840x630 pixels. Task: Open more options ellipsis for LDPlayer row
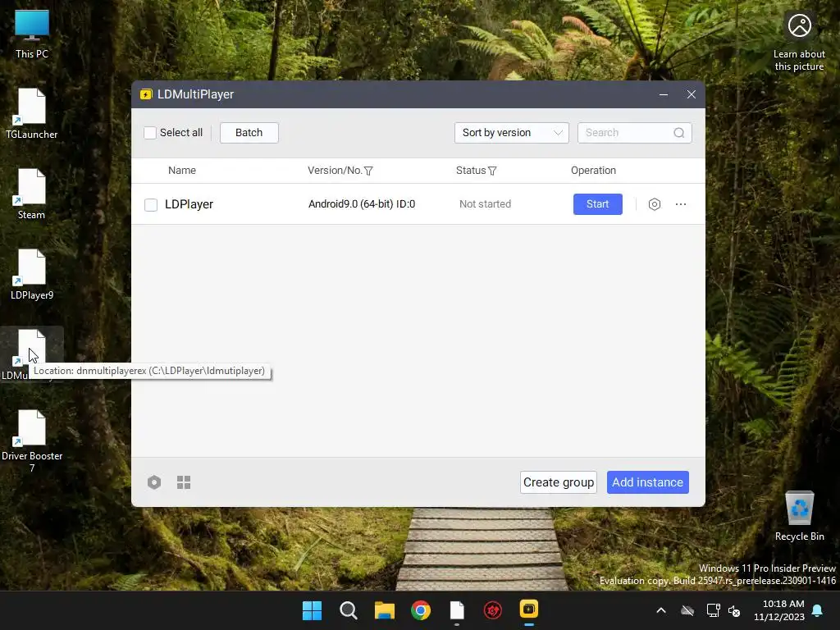[680, 204]
